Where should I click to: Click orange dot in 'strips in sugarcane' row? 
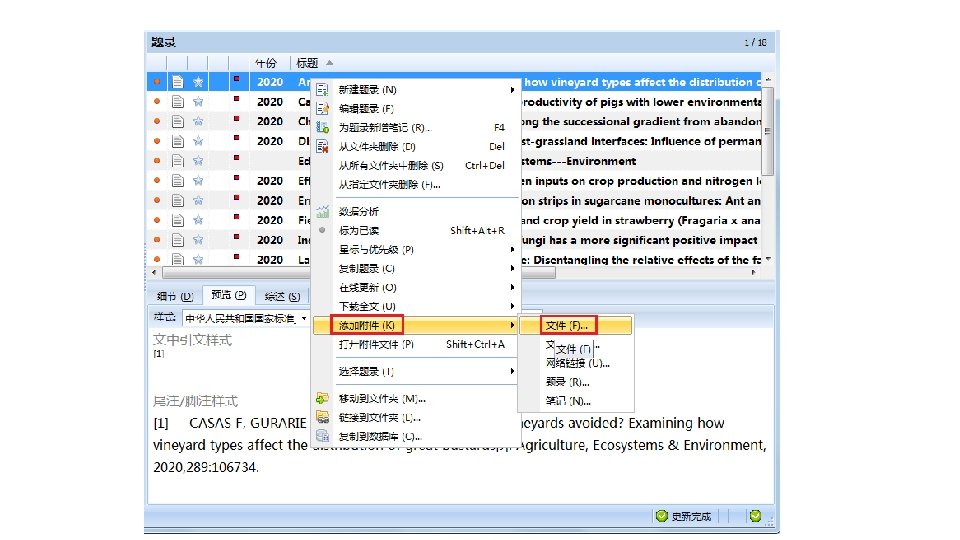pos(157,200)
